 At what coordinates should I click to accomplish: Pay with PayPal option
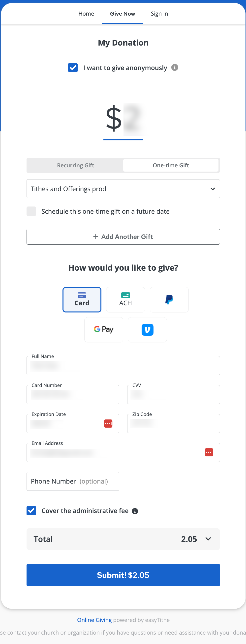[169, 300]
